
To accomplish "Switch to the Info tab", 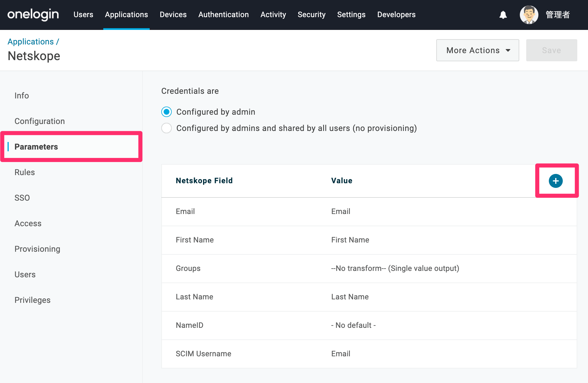I will pyautogui.click(x=22, y=96).
